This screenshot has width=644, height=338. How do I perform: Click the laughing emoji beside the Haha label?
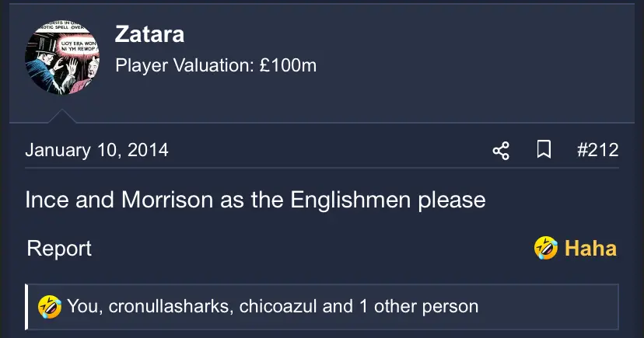pos(546,249)
